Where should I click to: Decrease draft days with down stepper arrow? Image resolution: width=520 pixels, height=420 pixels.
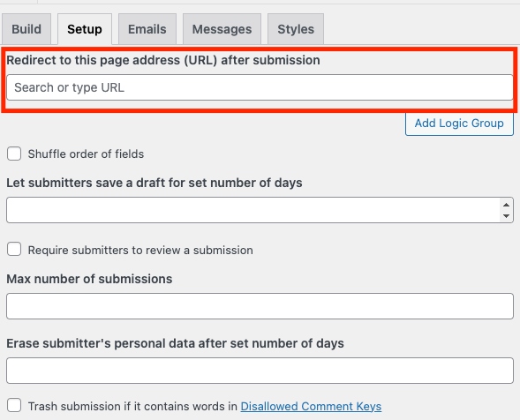click(506, 216)
